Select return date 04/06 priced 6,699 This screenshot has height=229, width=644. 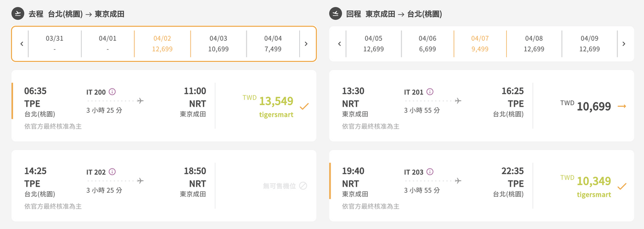(x=428, y=44)
